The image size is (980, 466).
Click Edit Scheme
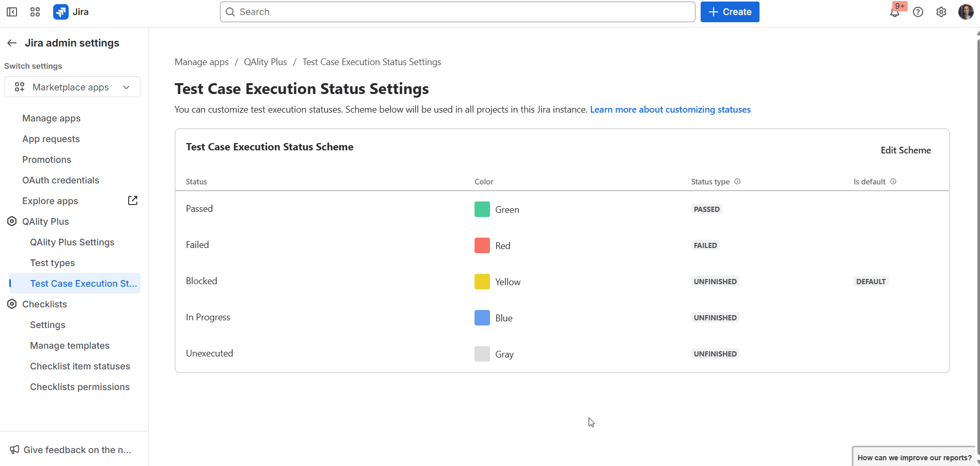click(x=906, y=150)
